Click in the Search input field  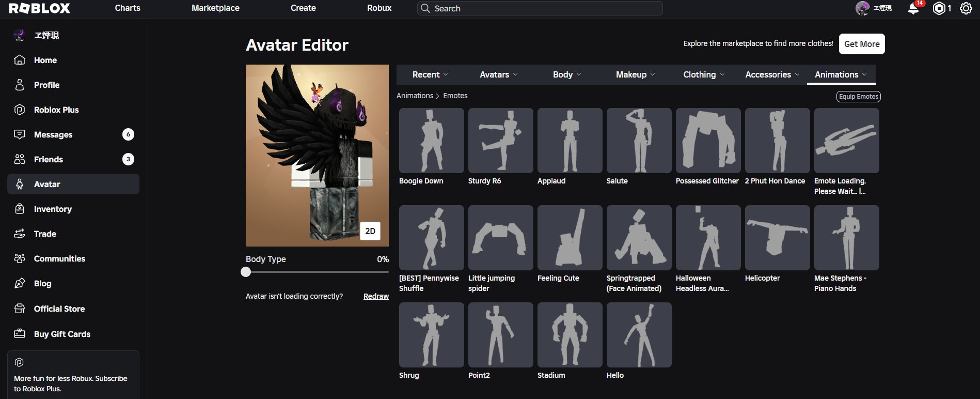tap(540, 8)
